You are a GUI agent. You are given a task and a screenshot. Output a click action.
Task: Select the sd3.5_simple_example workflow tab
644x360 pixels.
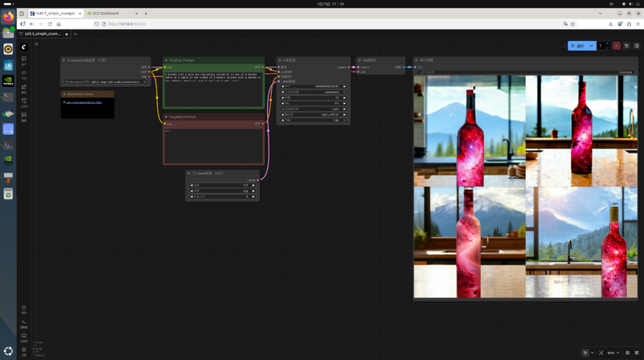pos(43,34)
